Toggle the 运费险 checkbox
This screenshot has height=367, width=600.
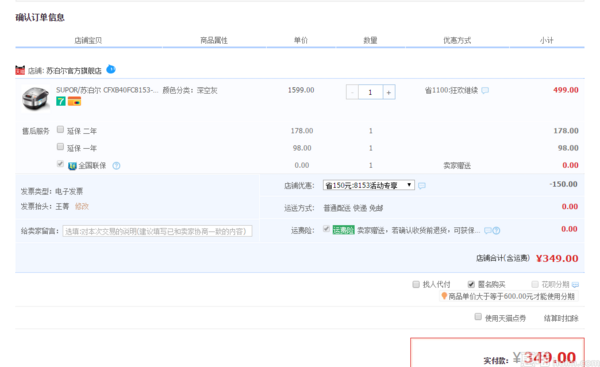pos(326,229)
